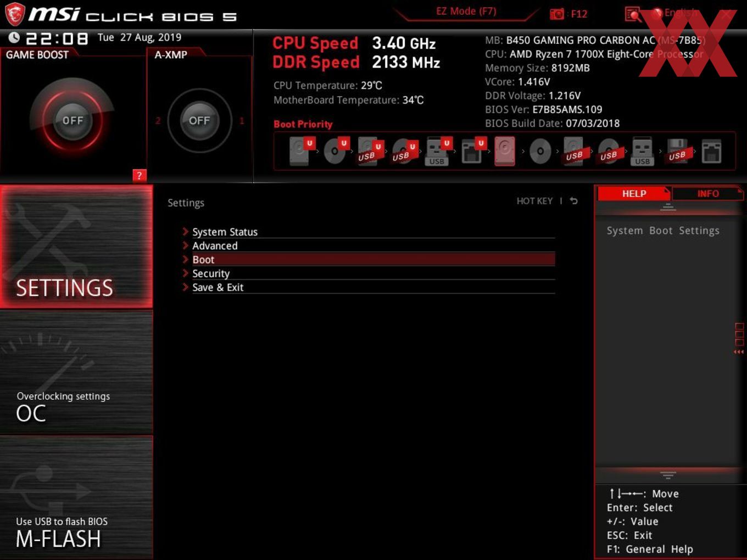This screenshot has width=747, height=560.
Task: Click the BIOS Ver E7B85AMS.109 entry
Action: (x=543, y=109)
